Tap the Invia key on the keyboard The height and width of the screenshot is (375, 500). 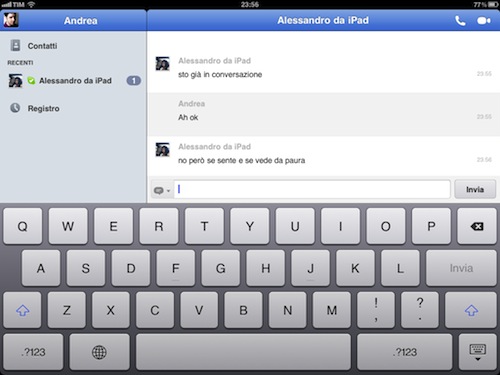461,268
